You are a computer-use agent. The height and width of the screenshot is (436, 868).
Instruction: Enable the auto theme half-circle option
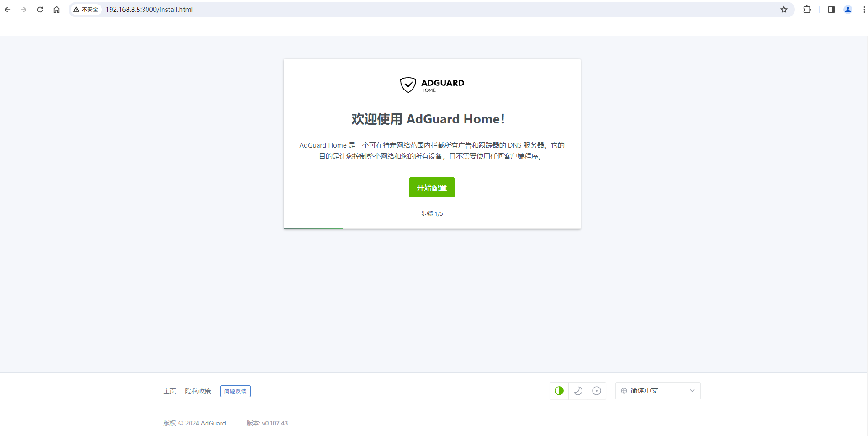(559, 391)
